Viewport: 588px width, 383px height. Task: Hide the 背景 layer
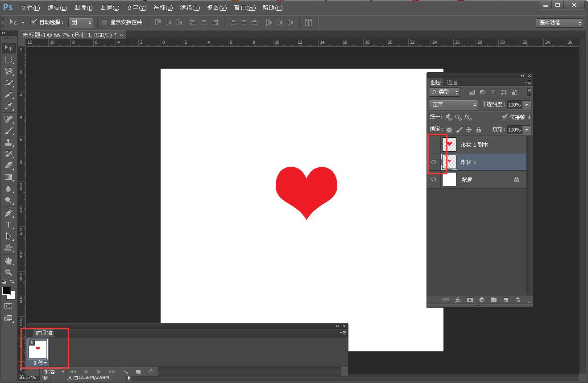point(433,179)
